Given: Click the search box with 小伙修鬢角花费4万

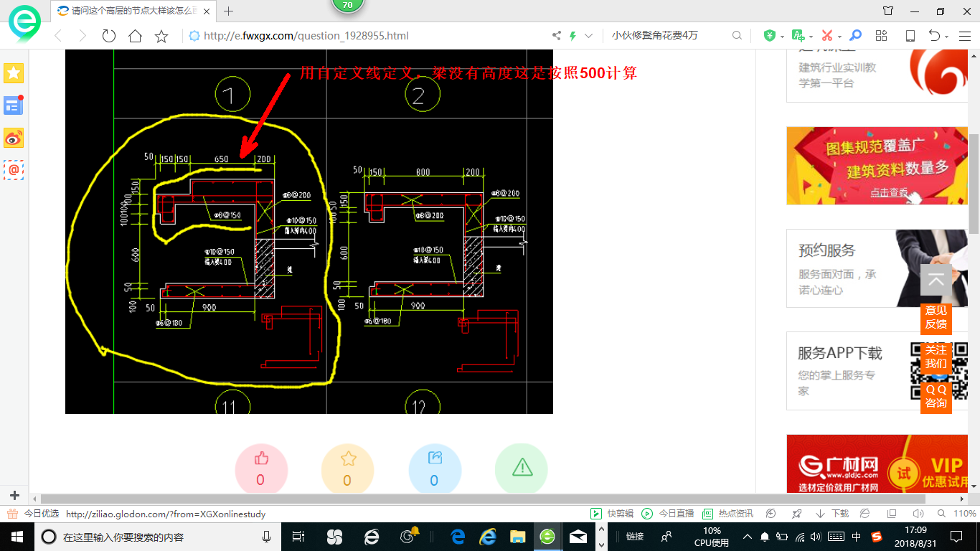Looking at the screenshot, I should pyautogui.click(x=667, y=36).
